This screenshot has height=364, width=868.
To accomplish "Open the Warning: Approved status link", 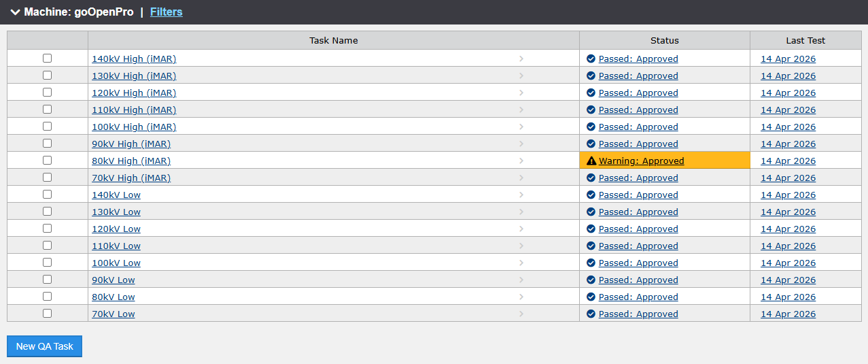I will (641, 161).
